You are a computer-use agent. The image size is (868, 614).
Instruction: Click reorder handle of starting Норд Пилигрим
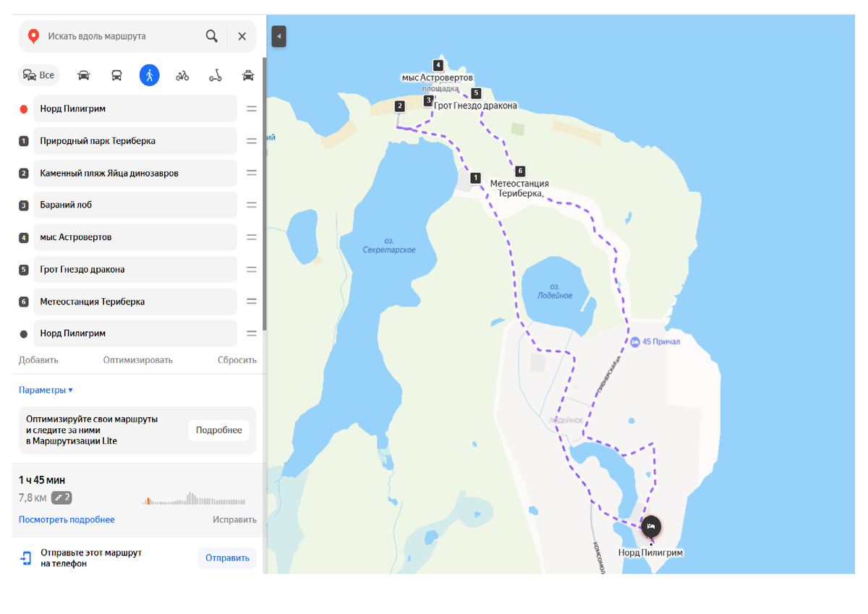pyautogui.click(x=252, y=109)
